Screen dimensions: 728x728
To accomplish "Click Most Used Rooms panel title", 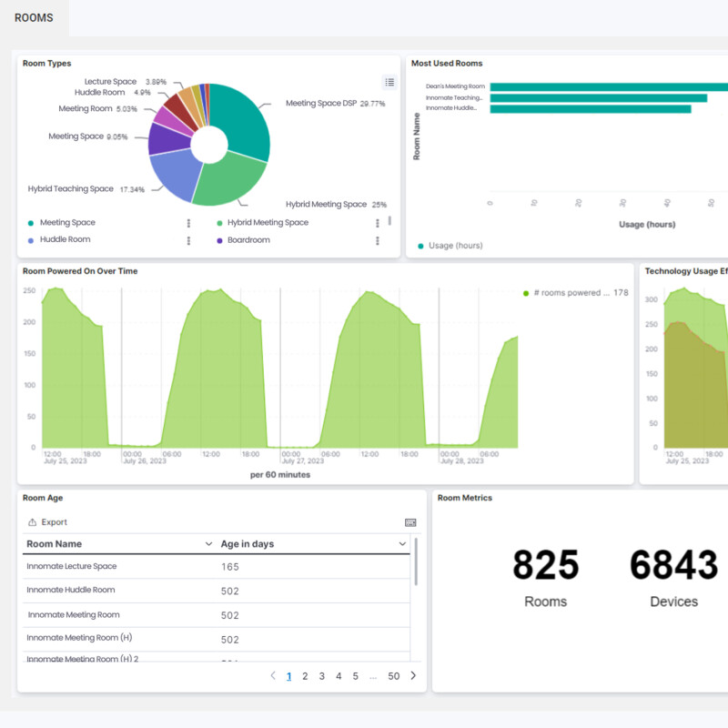I will coord(447,63).
